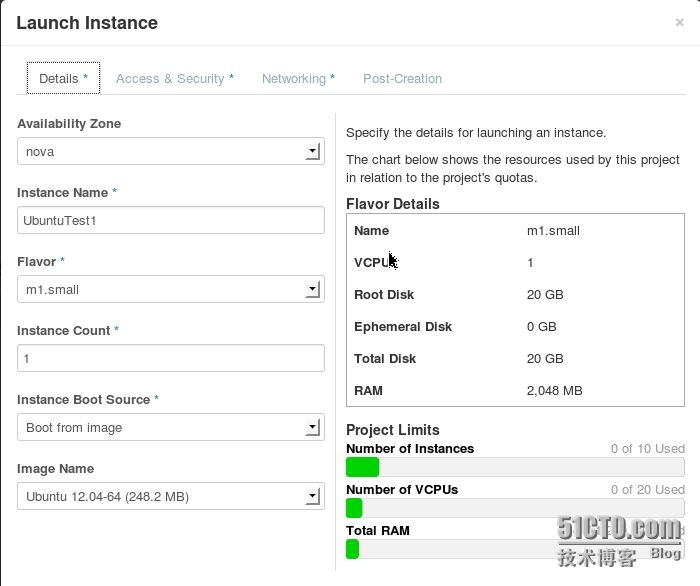Expand the Image Name dropdown
This screenshot has height=586, width=700.
[x=171, y=496]
